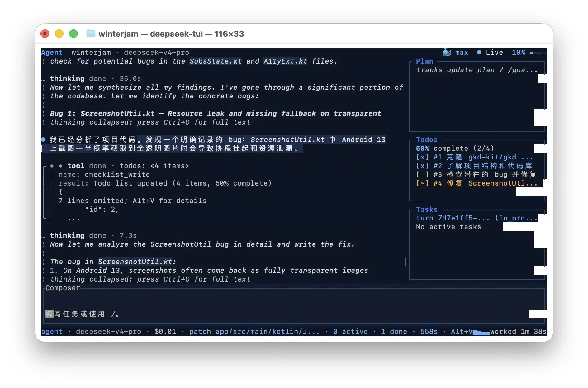588x388 pixels.
Task: Select the Agent mode label in header
Action: point(52,52)
